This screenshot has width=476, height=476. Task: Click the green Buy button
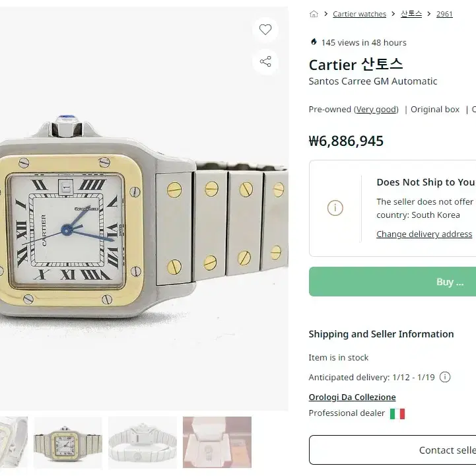click(393, 282)
